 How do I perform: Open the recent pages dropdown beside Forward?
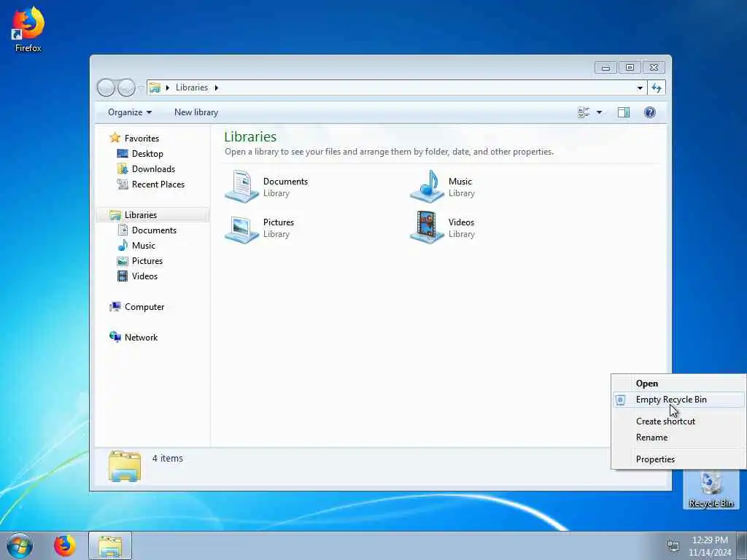coord(141,87)
